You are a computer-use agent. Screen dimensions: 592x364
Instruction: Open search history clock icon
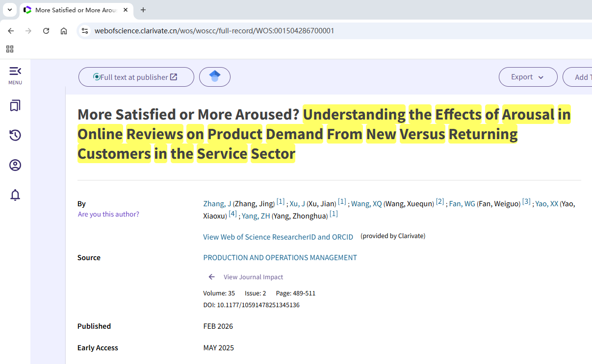point(15,135)
